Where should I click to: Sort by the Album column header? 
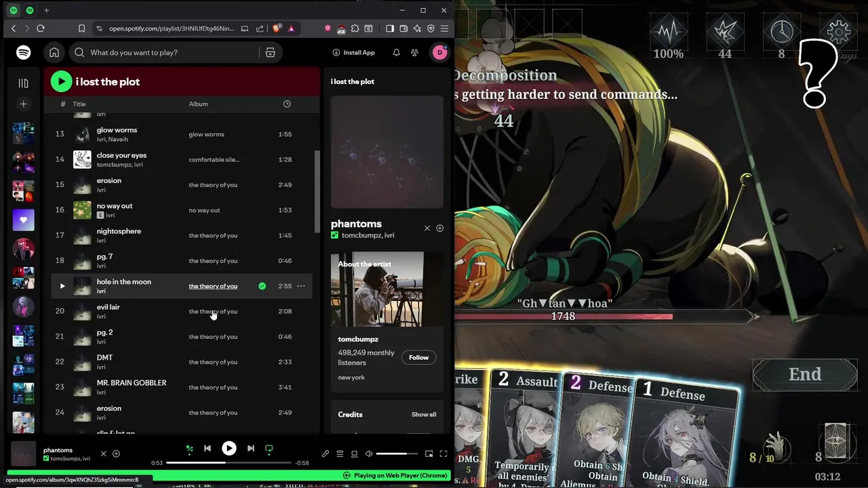tap(198, 104)
